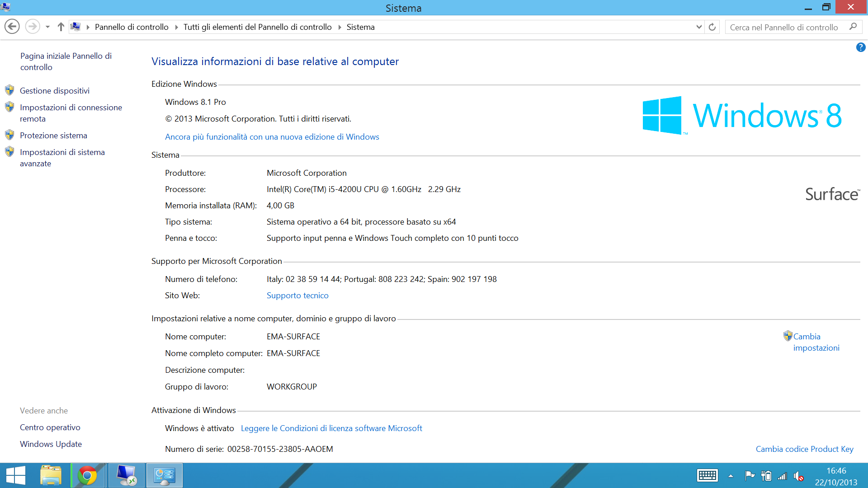Open Windows Update link
Viewport: 868px width, 488px height.
pyautogui.click(x=51, y=444)
